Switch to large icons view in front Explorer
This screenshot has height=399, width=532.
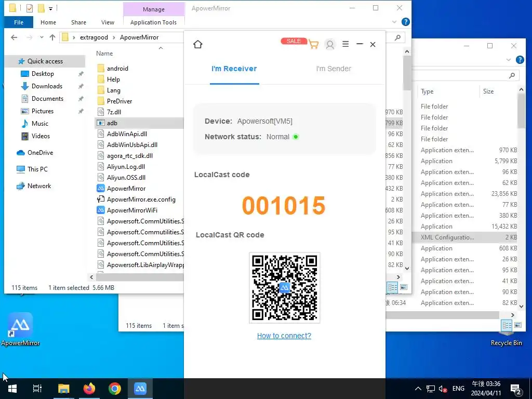(404, 288)
